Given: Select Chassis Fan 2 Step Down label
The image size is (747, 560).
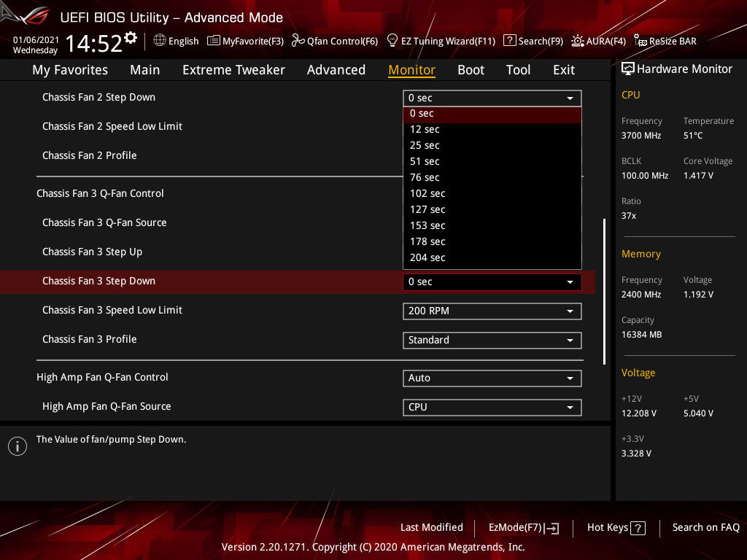Looking at the screenshot, I should click(98, 97).
